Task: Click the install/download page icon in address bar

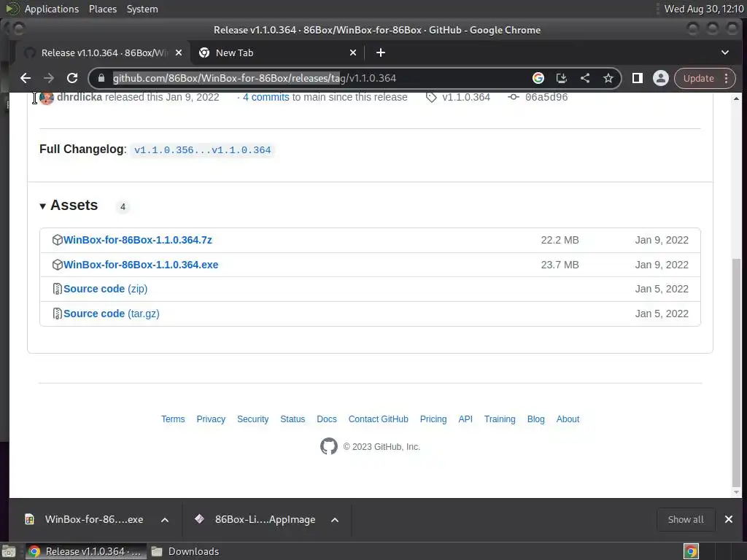Action: coord(562,78)
